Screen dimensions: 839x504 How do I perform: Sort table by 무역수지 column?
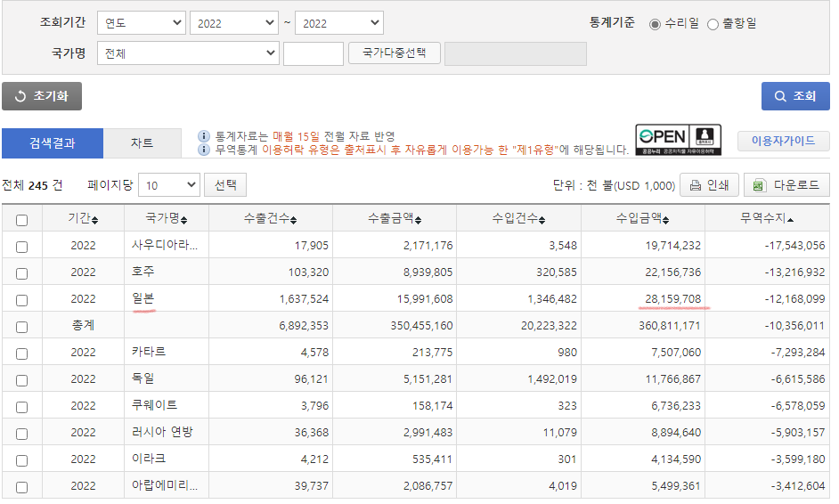point(790,220)
